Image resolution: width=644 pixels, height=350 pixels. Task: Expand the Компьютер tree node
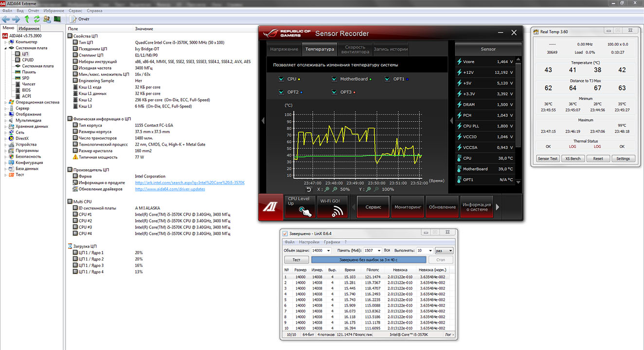[5, 42]
